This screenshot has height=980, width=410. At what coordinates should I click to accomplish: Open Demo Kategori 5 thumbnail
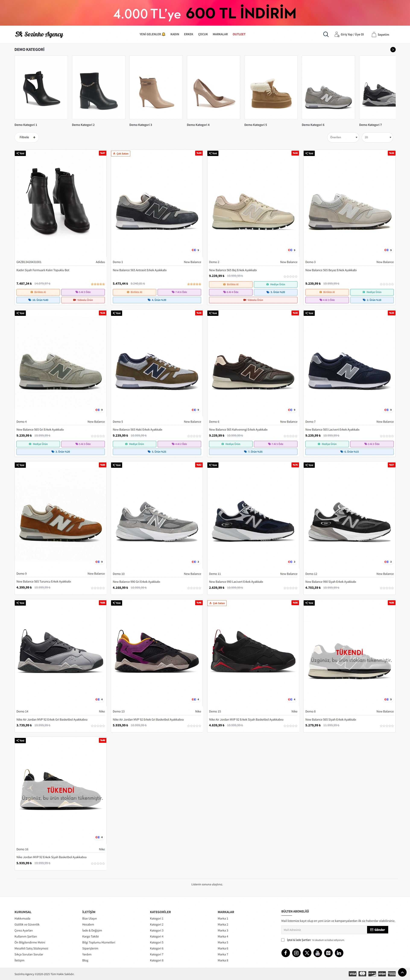tap(271, 87)
